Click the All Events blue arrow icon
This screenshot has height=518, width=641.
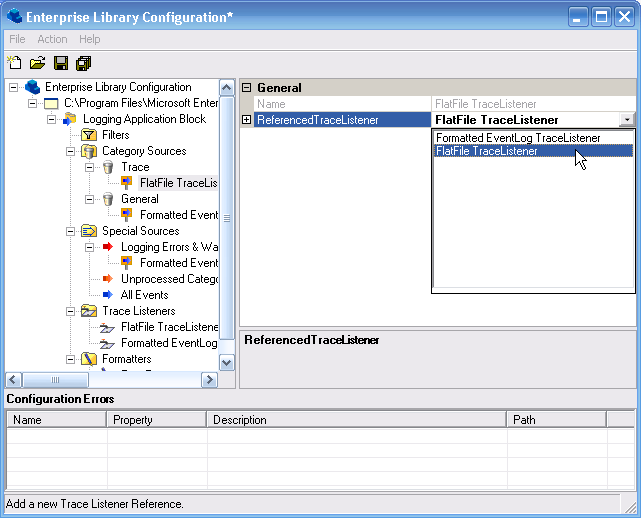click(108, 295)
